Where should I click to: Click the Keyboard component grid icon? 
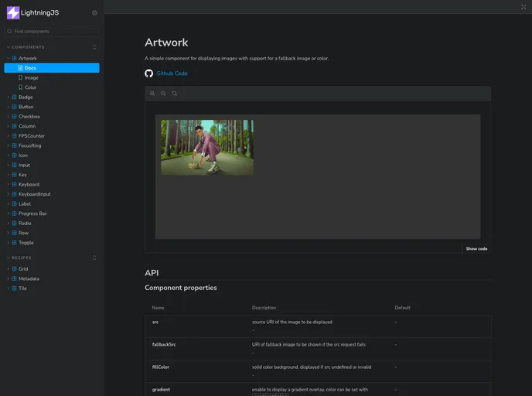point(14,184)
